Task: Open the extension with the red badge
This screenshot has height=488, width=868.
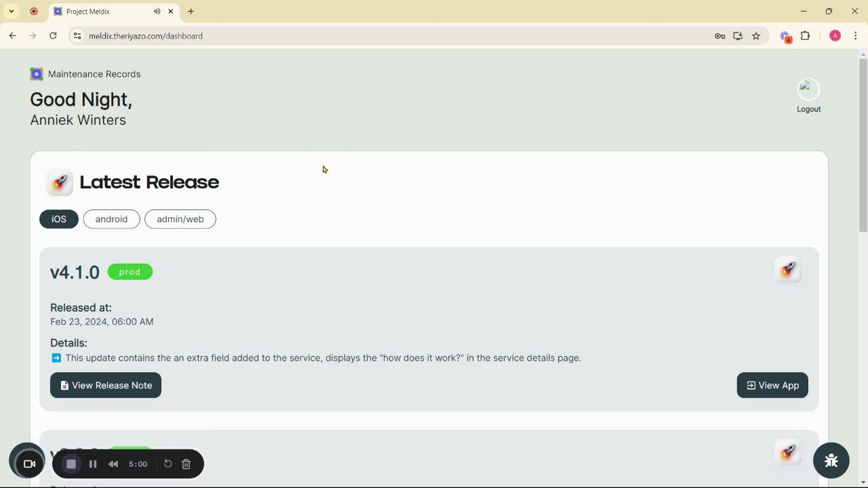Action: [785, 37]
